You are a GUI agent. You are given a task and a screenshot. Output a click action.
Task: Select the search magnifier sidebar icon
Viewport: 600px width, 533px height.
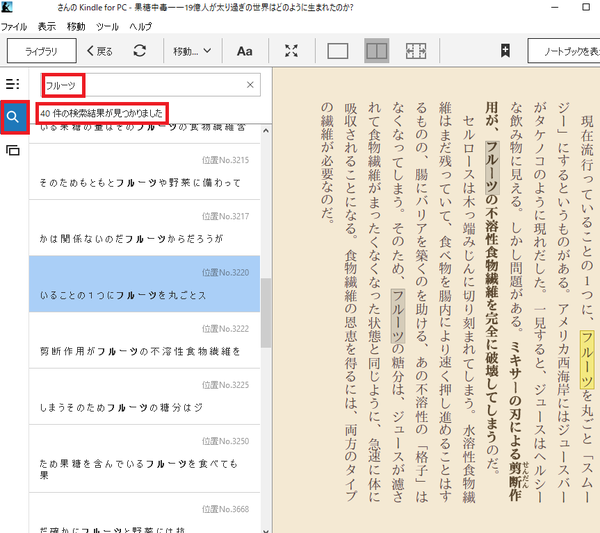point(13,117)
